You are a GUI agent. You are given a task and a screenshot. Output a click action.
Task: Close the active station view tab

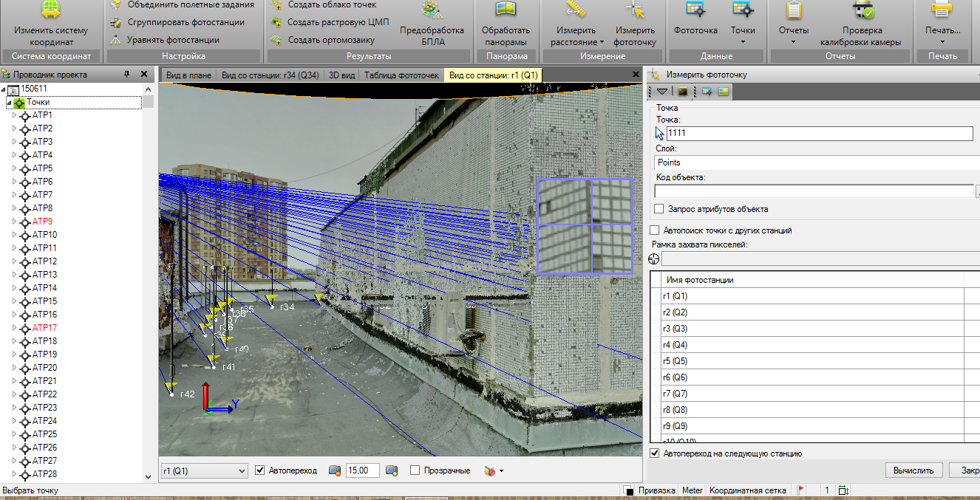click(636, 75)
